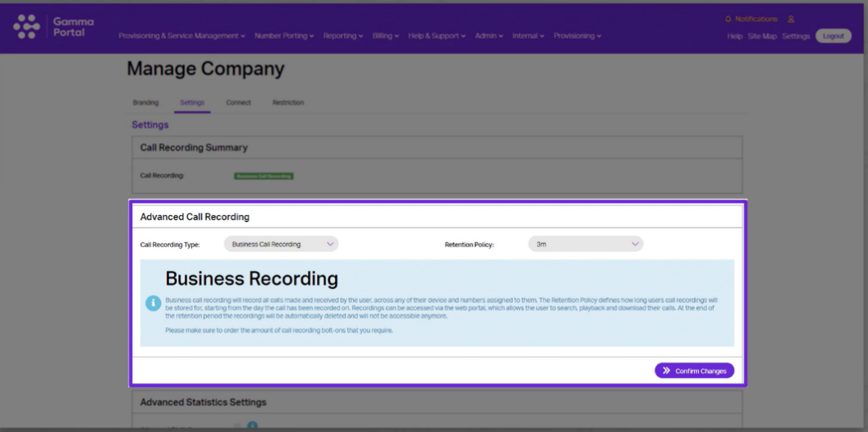This screenshot has height=432, width=868.
Task: Open the Connect tab
Action: [x=239, y=103]
